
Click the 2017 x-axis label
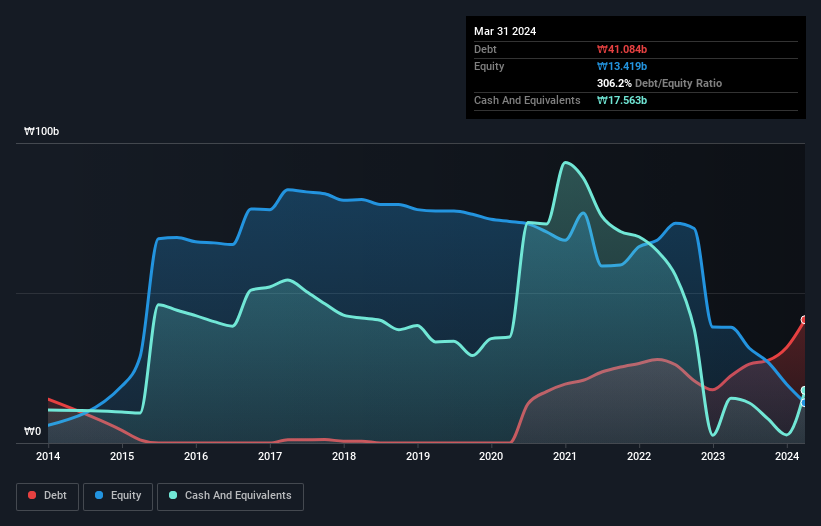coord(270,456)
